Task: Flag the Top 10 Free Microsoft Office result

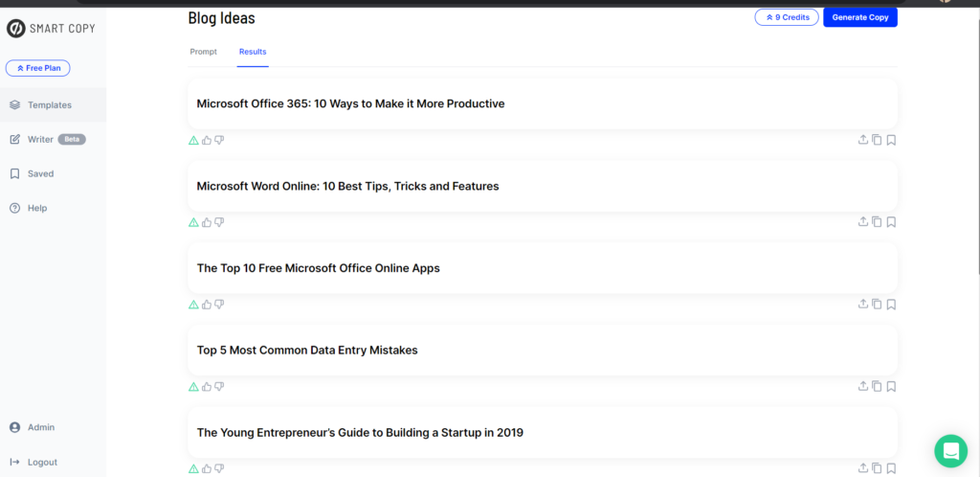Action: (193, 305)
